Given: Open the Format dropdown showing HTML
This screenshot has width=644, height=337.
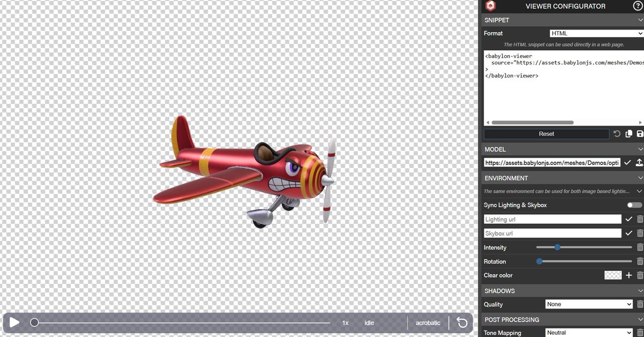Looking at the screenshot, I should 596,33.
